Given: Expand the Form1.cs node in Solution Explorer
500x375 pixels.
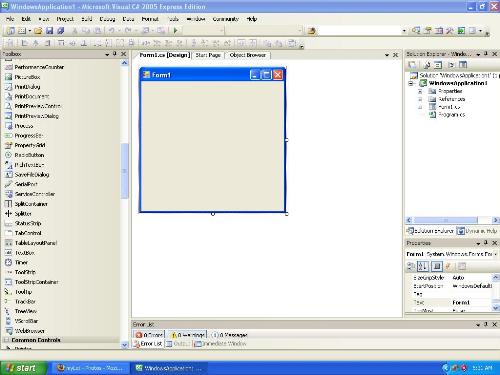Looking at the screenshot, I should point(420,107).
